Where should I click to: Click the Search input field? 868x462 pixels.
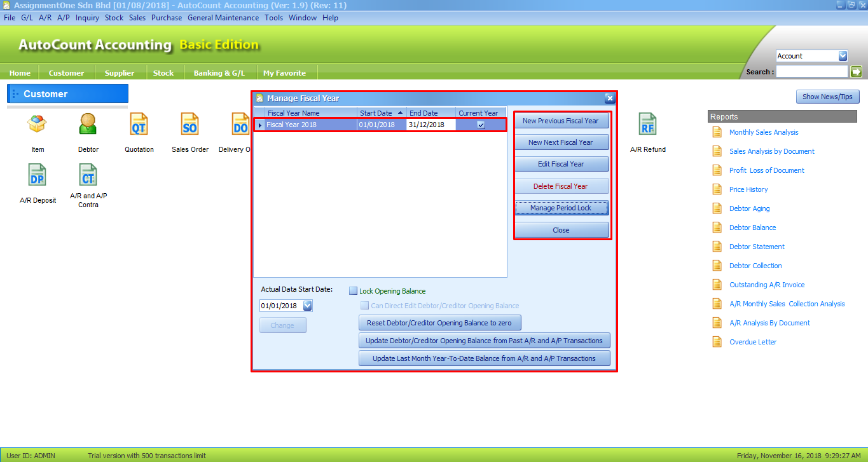point(812,72)
